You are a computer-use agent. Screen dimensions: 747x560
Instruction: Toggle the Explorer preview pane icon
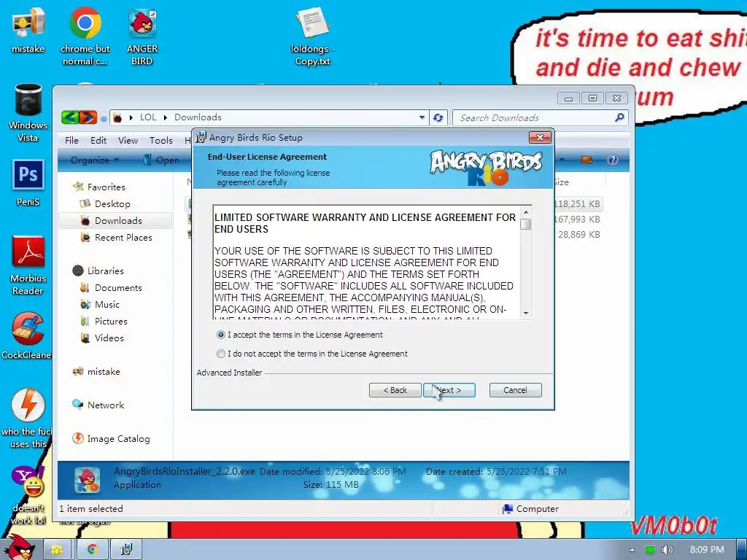click(587, 160)
